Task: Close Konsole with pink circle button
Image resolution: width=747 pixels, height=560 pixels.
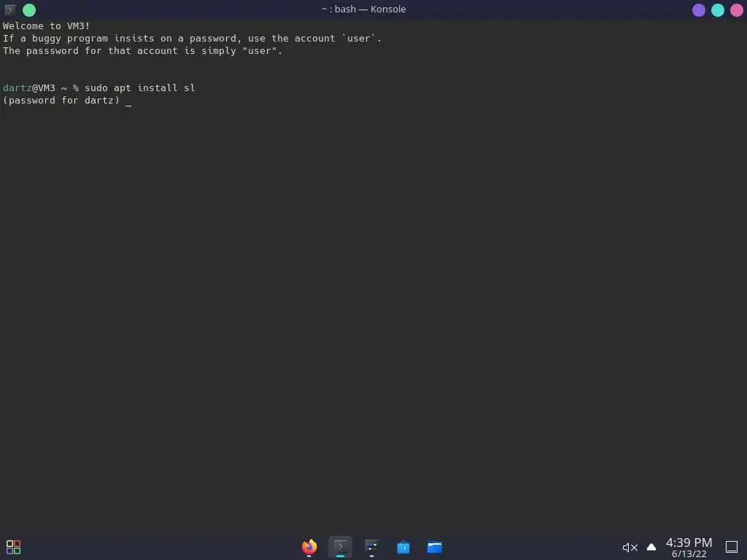Action: 737,9
